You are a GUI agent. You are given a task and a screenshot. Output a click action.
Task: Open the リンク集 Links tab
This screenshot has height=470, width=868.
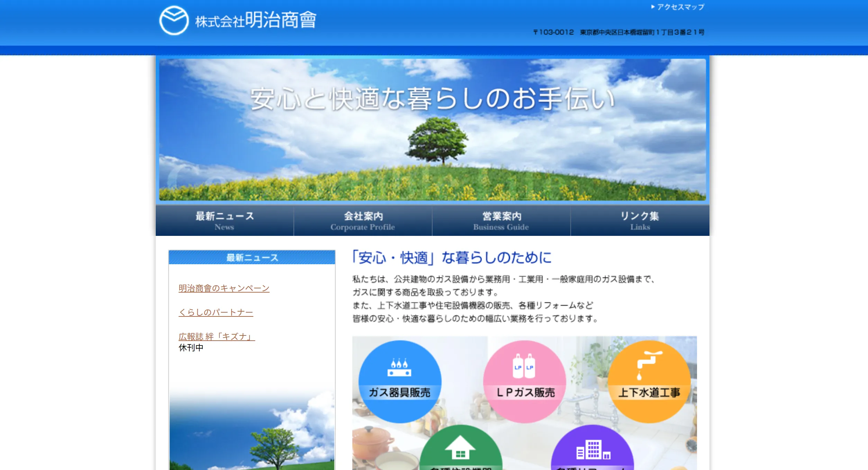(x=640, y=221)
